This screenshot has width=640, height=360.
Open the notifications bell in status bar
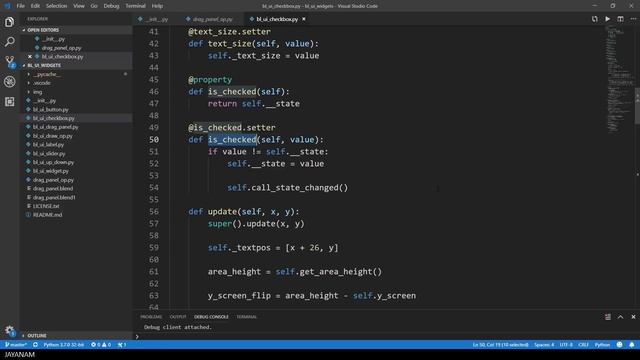[632, 344]
